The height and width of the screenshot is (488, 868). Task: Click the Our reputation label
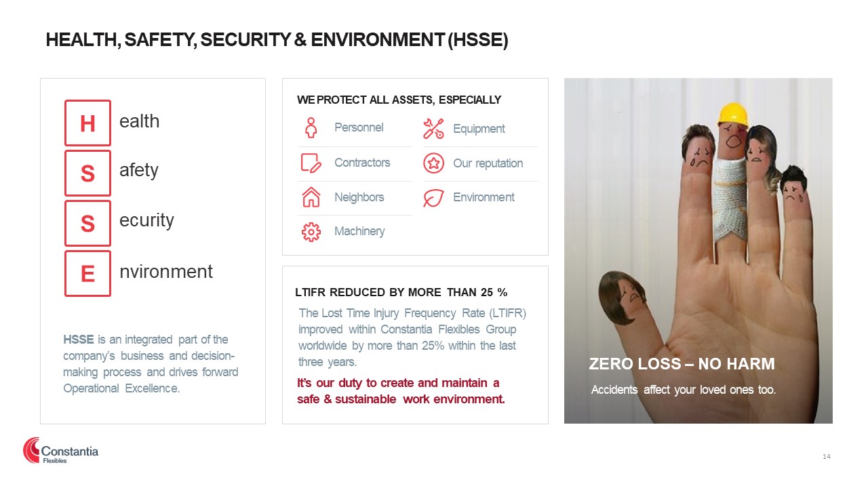tap(488, 163)
